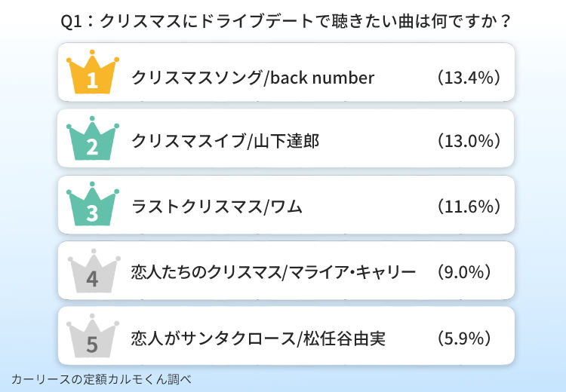Select クリスマスイブ/山下達郎 song title

[x=225, y=141]
